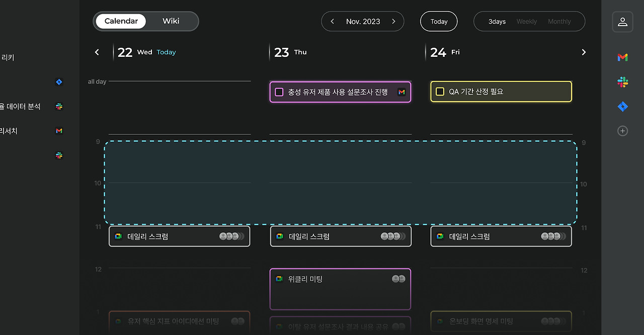This screenshot has width=644, height=335.
Task: Open 이탈 유저 설문조사 결과 내용 공유 event
Action: [341, 326]
